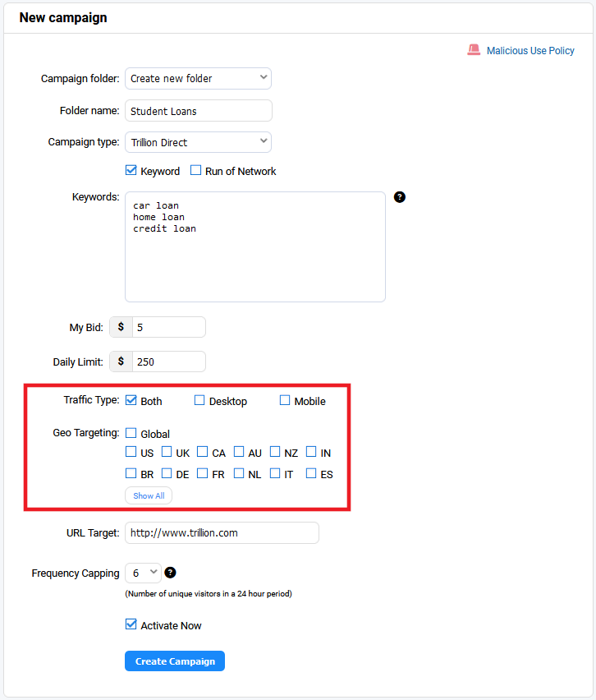Click the Show All countries button
The width and height of the screenshot is (596, 700).
[x=149, y=495]
